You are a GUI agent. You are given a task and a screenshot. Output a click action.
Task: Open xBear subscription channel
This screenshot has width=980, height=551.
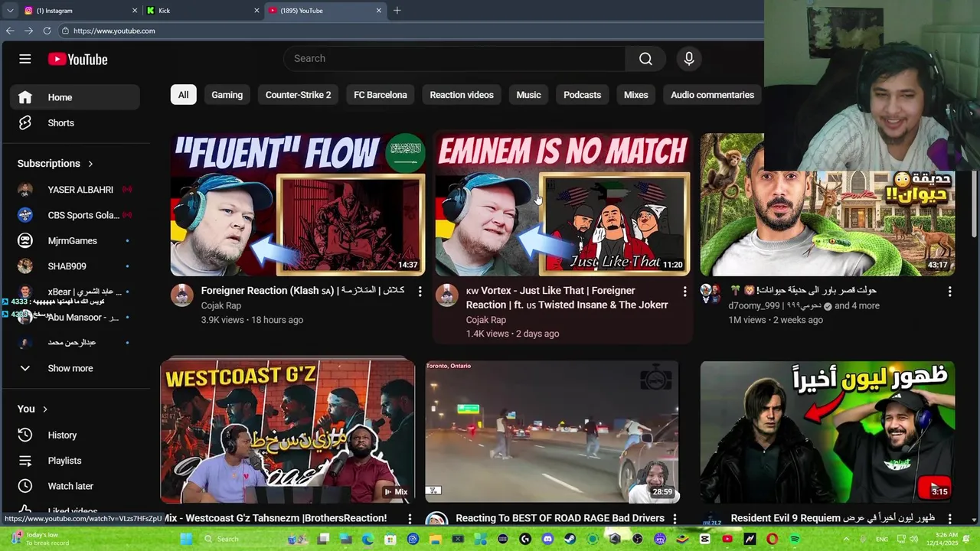(75, 292)
